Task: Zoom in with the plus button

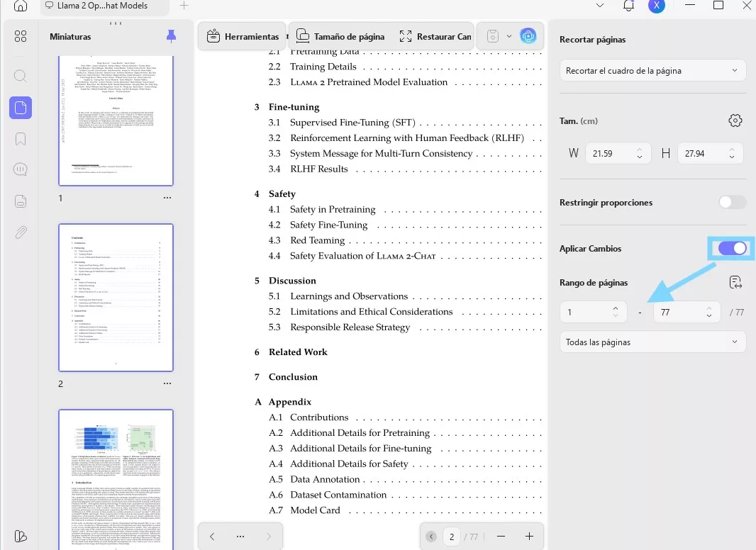Action: 529,536
